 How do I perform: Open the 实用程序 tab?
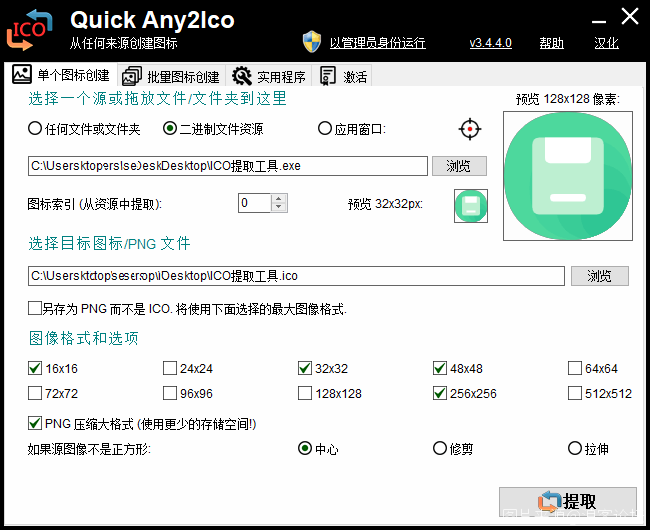tap(269, 76)
